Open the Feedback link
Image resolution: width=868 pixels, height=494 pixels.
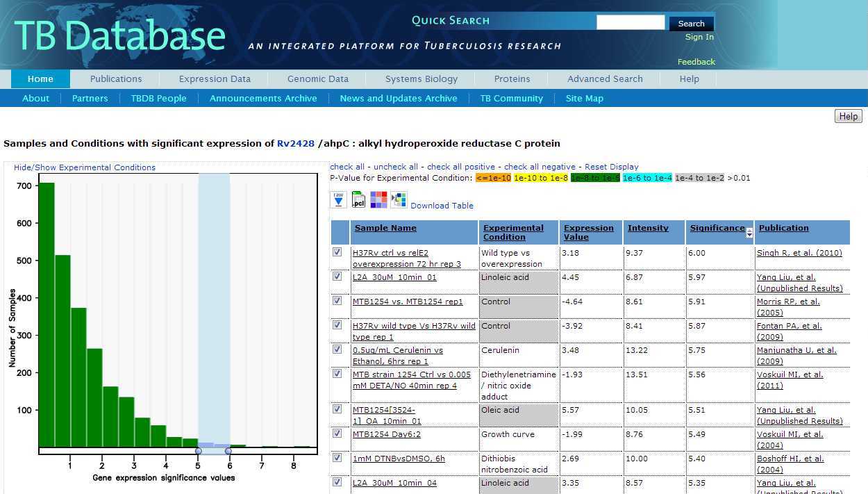[x=696, y=62]
